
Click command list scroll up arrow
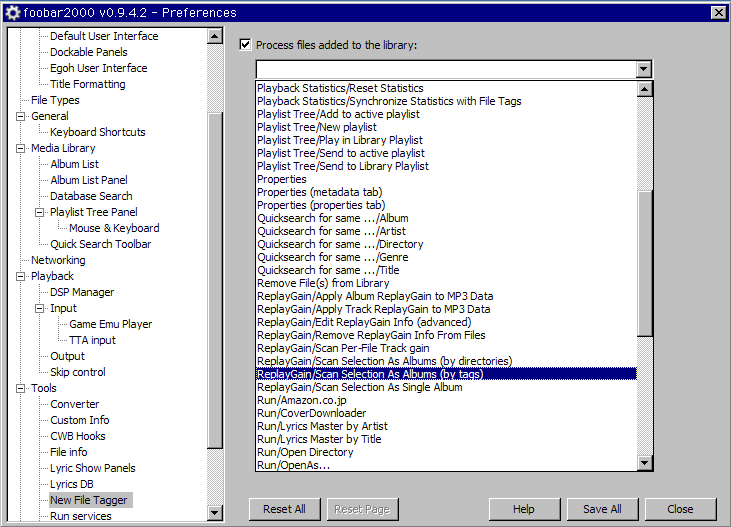point(644,89)
